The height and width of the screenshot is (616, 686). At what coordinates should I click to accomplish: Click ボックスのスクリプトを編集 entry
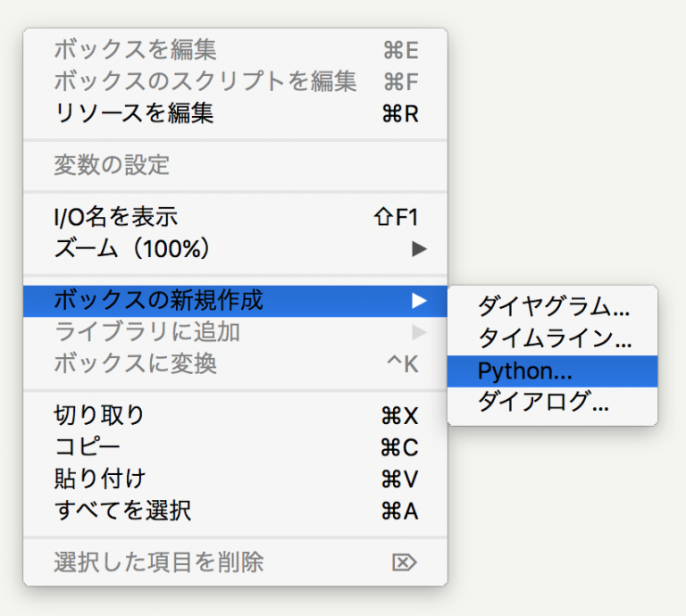click(x=205, y=82)
